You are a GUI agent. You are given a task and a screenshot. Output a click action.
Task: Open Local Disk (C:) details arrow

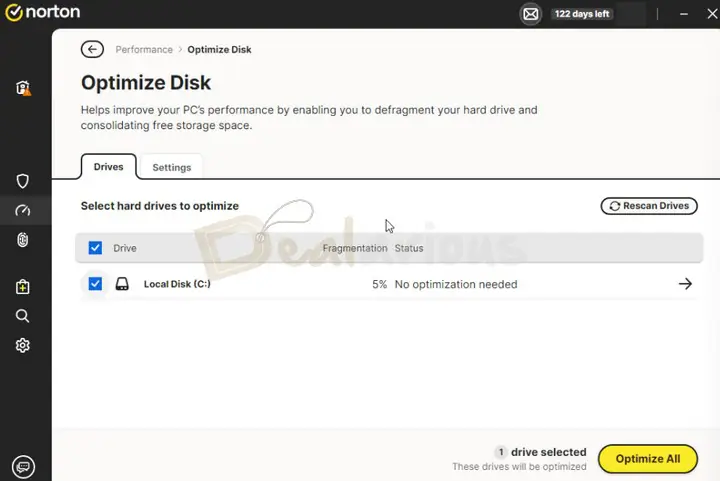(x=685, y=284)
